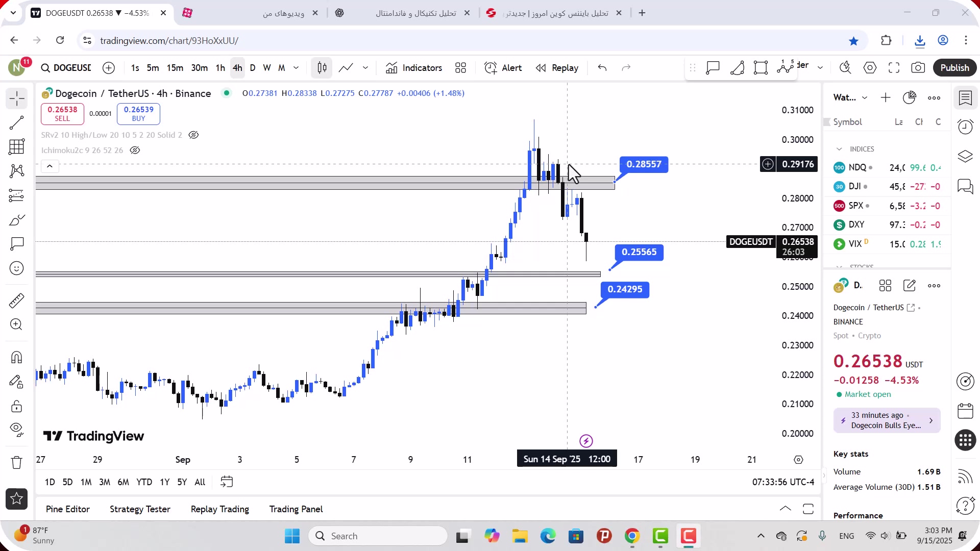
Task: Activate the zoom in tool
Action: (x=17, y=324)
